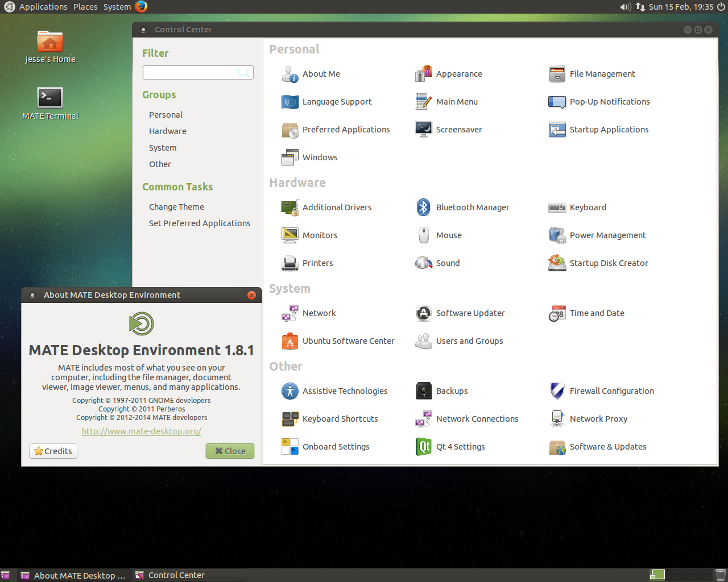
Task: Open the MATE Terminal desktop shortcut
Action: point(50,103)
